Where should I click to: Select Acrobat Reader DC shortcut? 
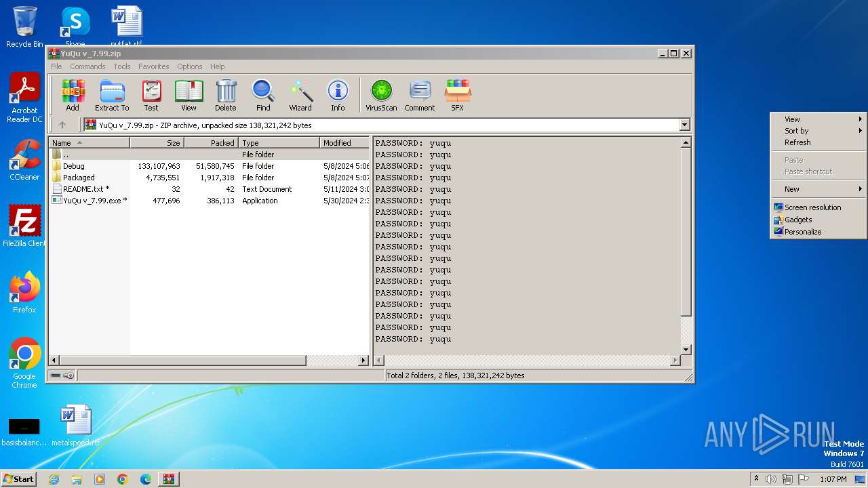tap(24, 98)
